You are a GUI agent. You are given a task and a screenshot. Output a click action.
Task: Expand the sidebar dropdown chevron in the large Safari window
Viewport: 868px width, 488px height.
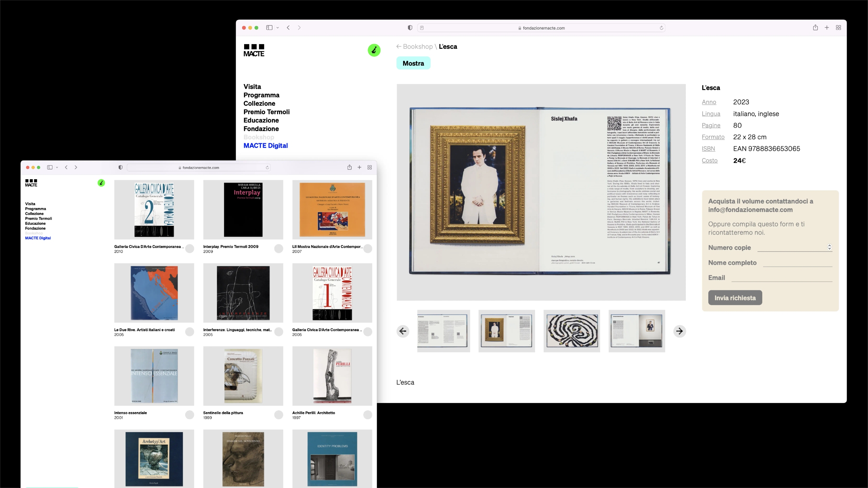tap(278, 28)
